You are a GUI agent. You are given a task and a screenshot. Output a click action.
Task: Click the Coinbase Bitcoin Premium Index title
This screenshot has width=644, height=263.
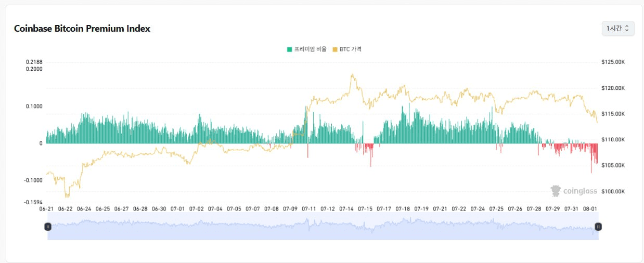click(x=82, y=29)
